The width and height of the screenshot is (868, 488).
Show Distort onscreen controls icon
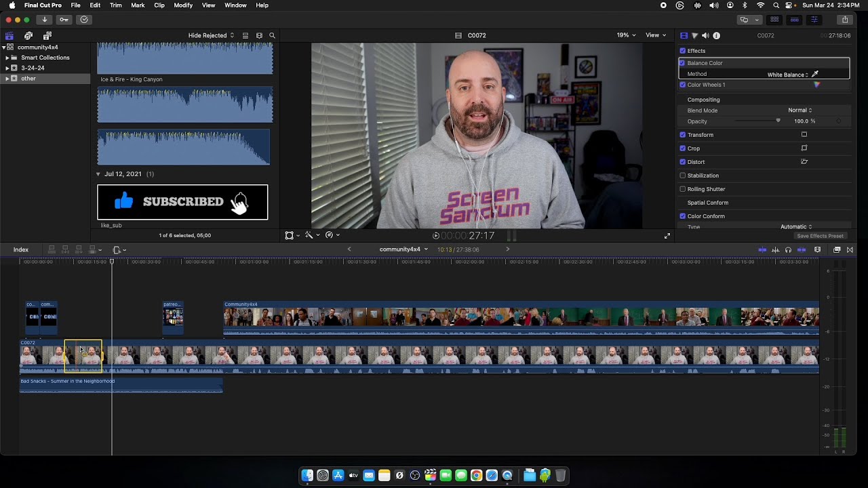click(804, 161)
